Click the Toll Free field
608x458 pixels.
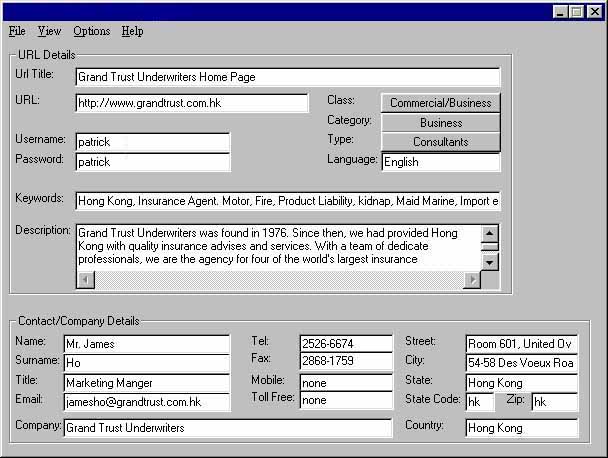346,400
